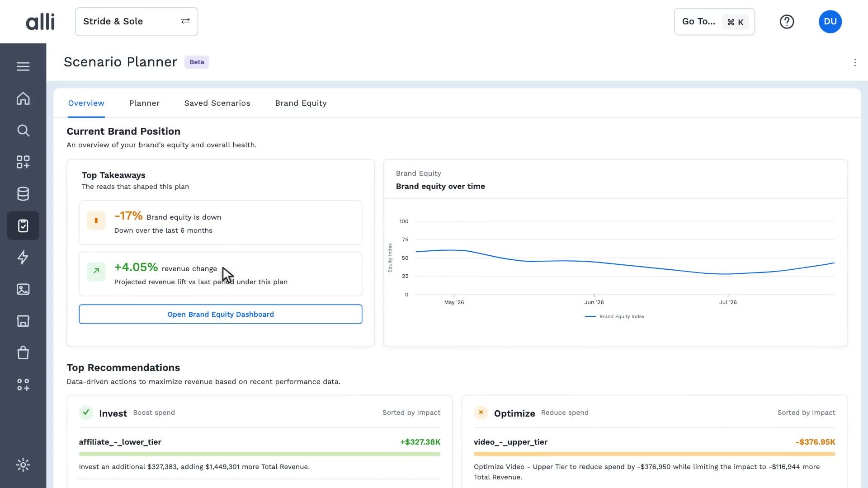Click the video_-_upper_tier orange progress bar
Screen dimensions: 868x488
pyautogui.click(x=654, y=454)
